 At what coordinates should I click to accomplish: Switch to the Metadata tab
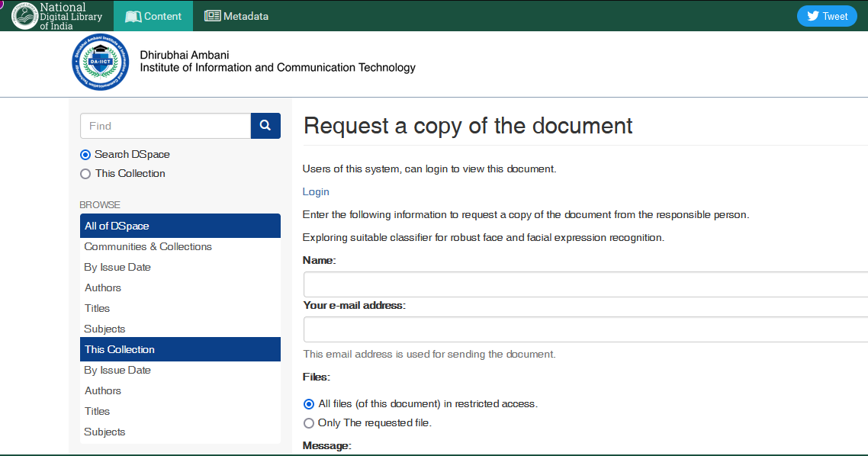(236, 16)
